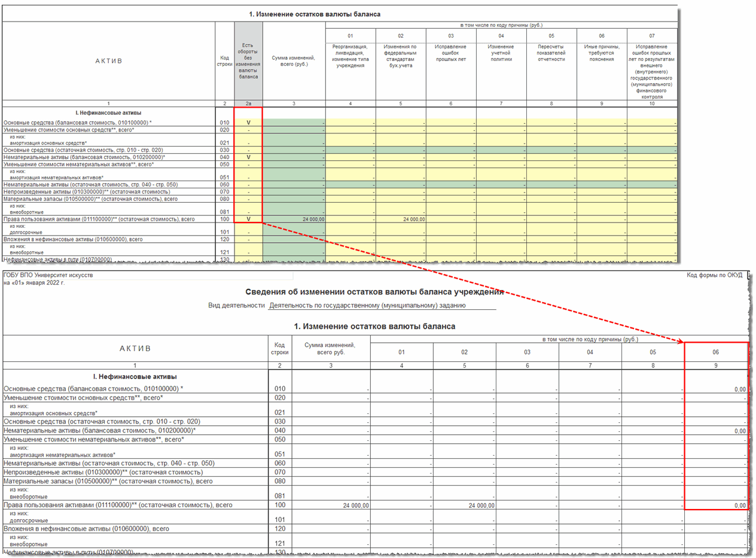Click the 'Код строки' header in the upper form
The height and width of the screenshot is (558, 756).
pos(224,60)
